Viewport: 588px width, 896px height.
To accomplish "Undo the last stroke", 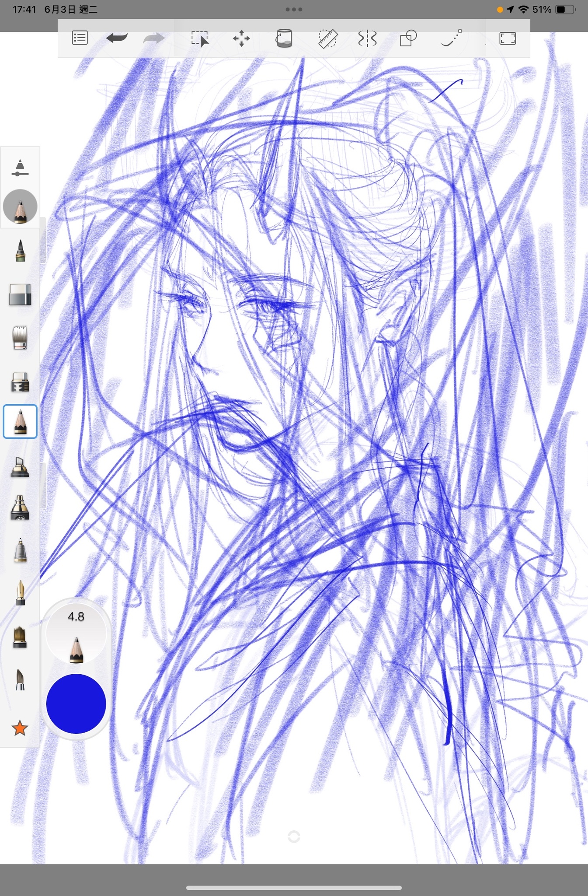I will [x=117, y=38].
